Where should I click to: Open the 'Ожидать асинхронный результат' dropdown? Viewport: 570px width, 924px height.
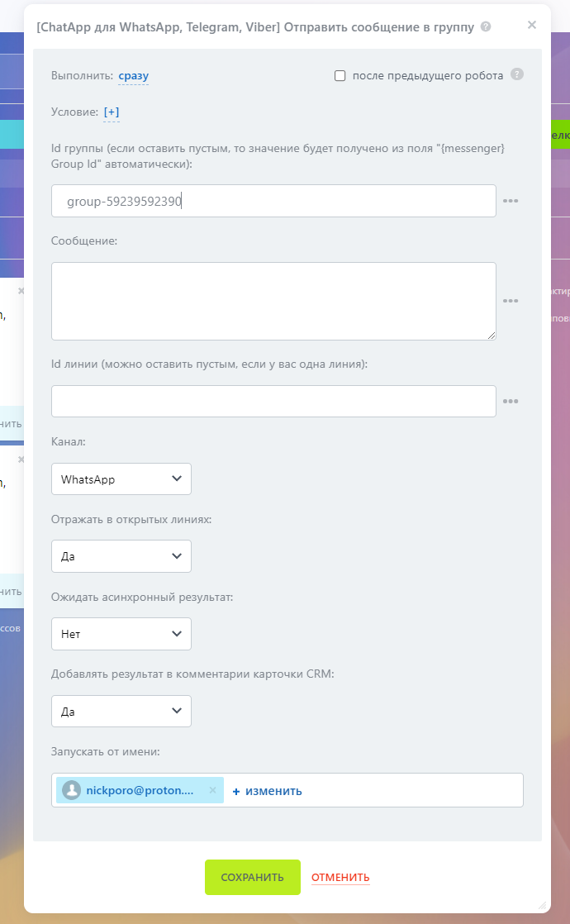pos(121,634)
